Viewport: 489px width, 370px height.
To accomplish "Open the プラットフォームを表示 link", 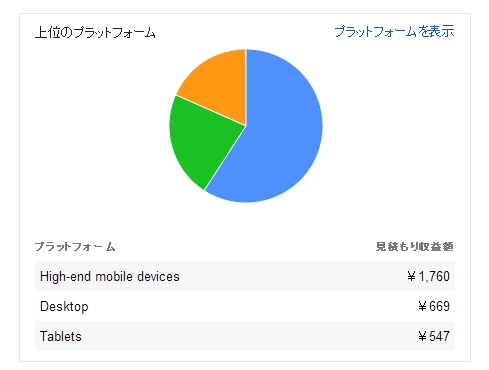I will 394,31.
